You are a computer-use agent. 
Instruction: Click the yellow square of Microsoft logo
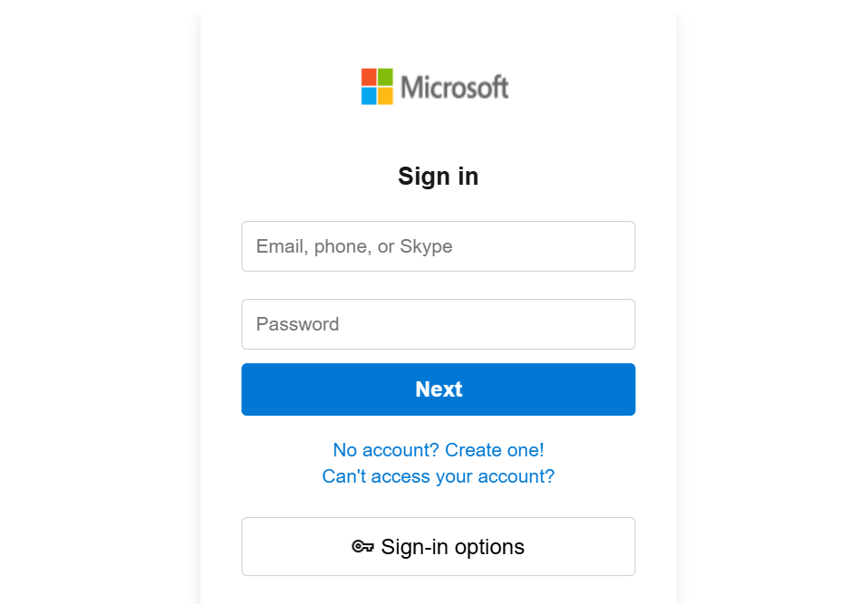click(385, 95)
